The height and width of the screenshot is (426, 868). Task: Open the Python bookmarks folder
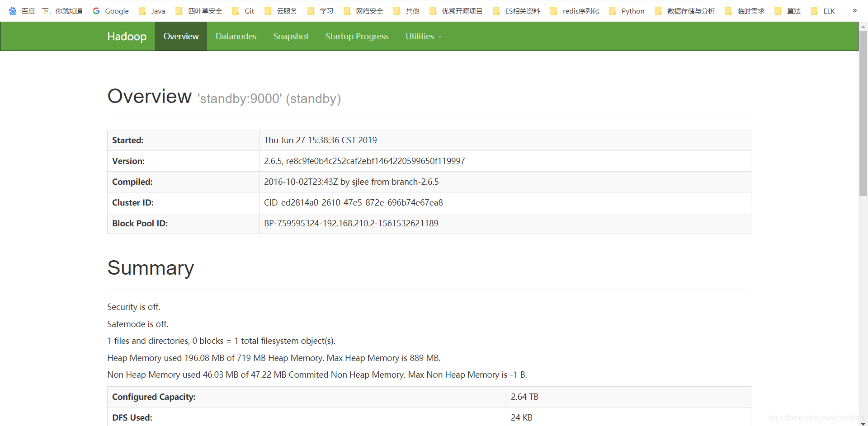pyautogui.click(x=627, y=11)
